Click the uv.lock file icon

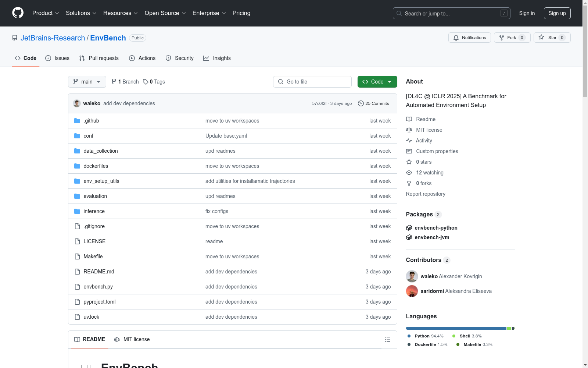(77, 317)
